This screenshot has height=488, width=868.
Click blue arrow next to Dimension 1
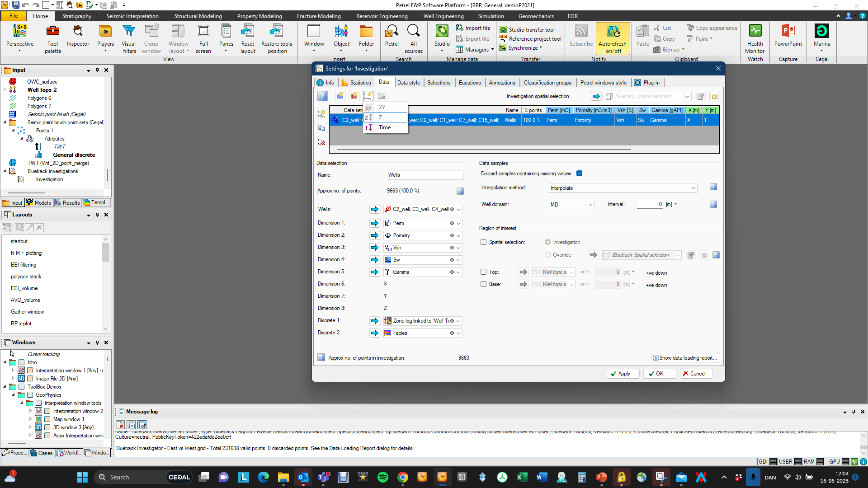click(x=374, y=223)
